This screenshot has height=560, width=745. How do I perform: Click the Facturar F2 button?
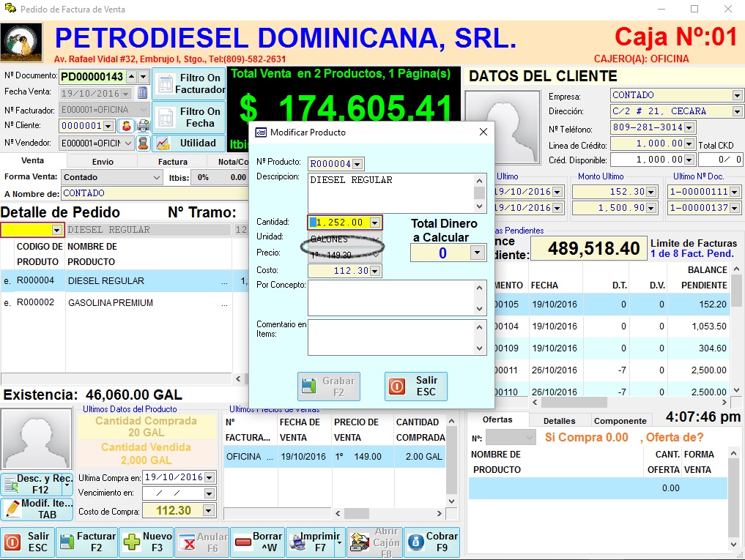click(86, 542)
